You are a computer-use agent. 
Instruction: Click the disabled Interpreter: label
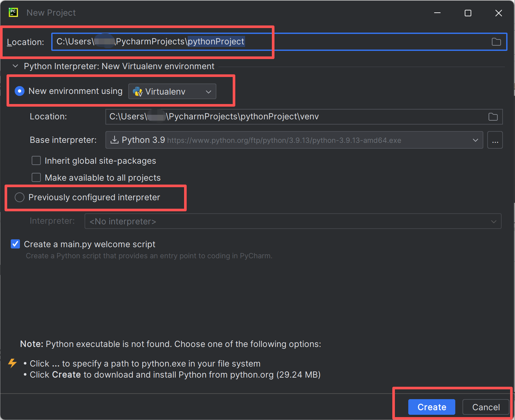(x=52, y=221)
